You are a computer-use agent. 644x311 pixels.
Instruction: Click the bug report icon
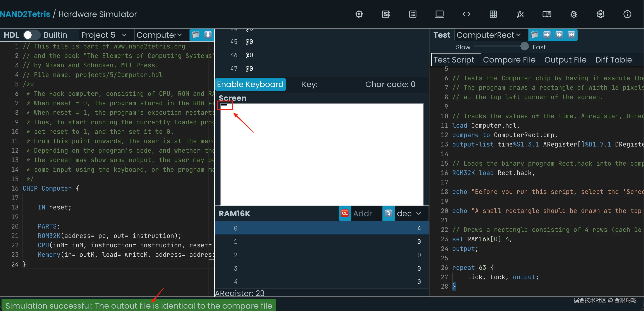click(573, 14)
